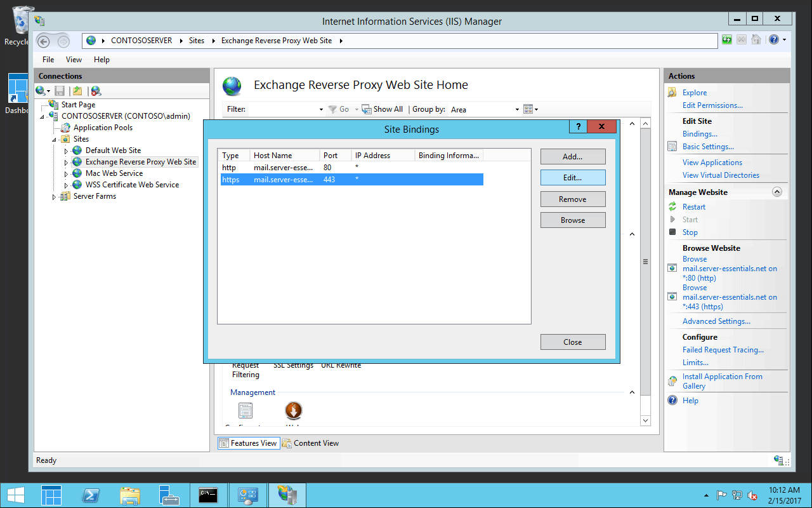Select Mac Web Service site
The image size is (812, 508).
[114, 173]
